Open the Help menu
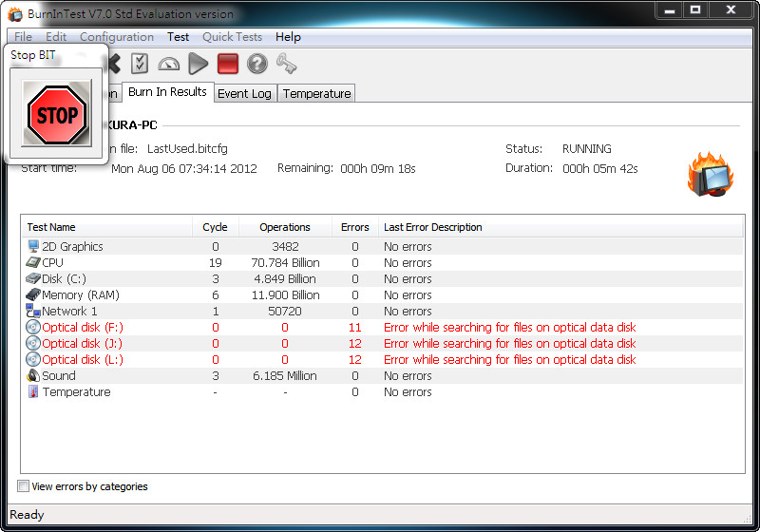This screenshot has width=760, height=532. [x=288, y=37]
